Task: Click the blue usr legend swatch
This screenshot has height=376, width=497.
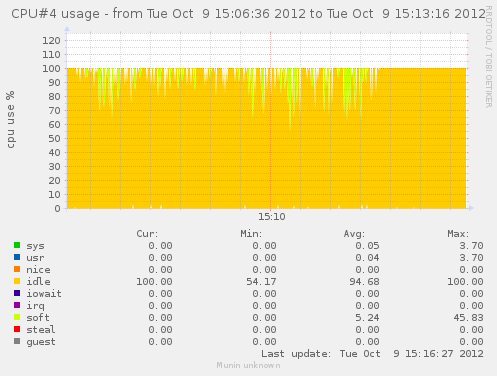Action: [17, 257]
